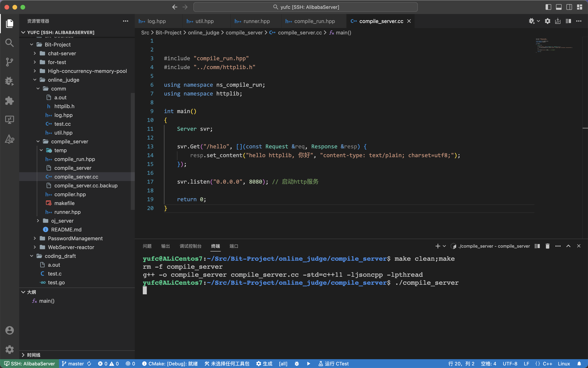Viewport: 588px width, 368px height.
Task: Expand the 时间线 timeline section
Action: [x=23, y=355]
